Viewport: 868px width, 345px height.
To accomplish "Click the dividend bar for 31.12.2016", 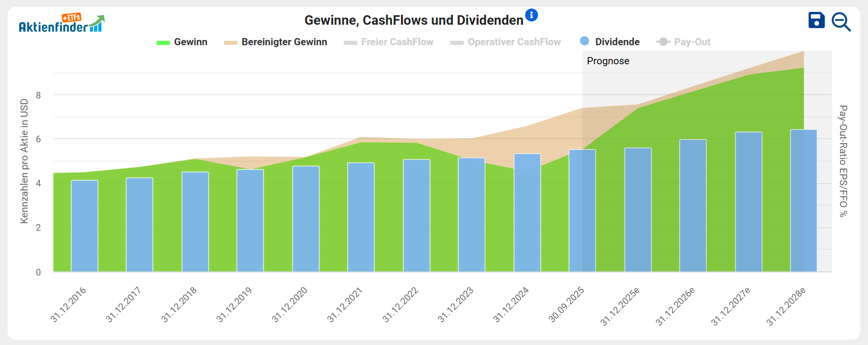I will (85, 226).
